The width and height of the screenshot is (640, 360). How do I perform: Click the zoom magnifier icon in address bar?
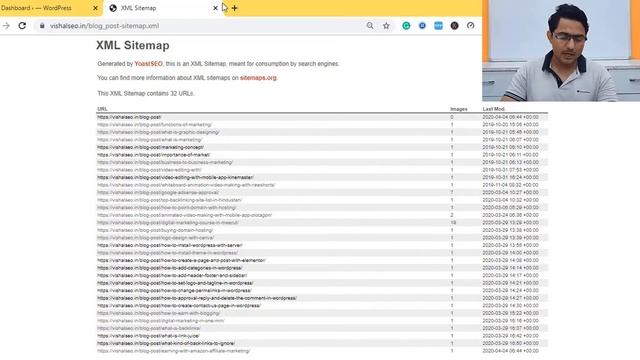(370, 26)
